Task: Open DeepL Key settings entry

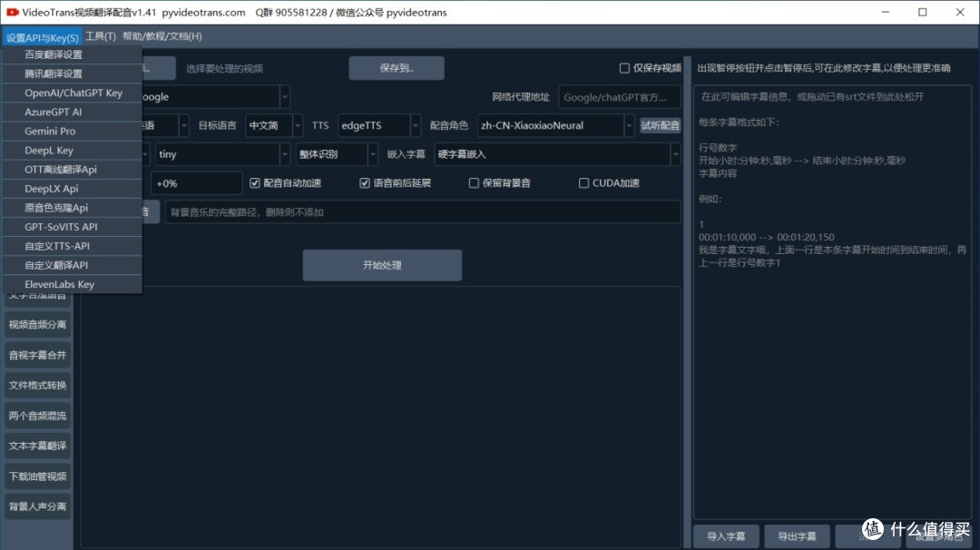Action: point(72,150)
